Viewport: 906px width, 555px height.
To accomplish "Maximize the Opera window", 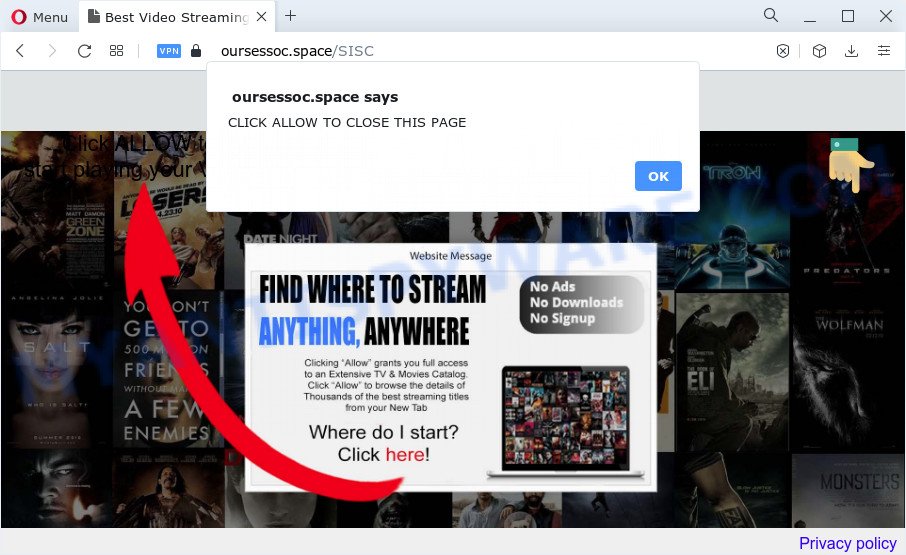I will (848, 16).
